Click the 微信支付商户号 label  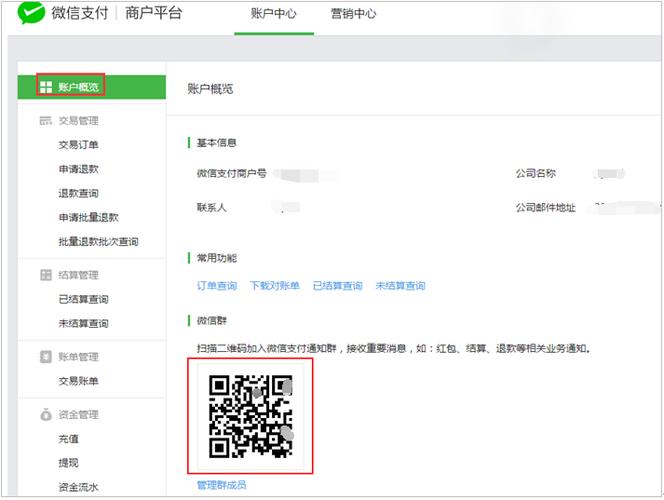[232, 173]
